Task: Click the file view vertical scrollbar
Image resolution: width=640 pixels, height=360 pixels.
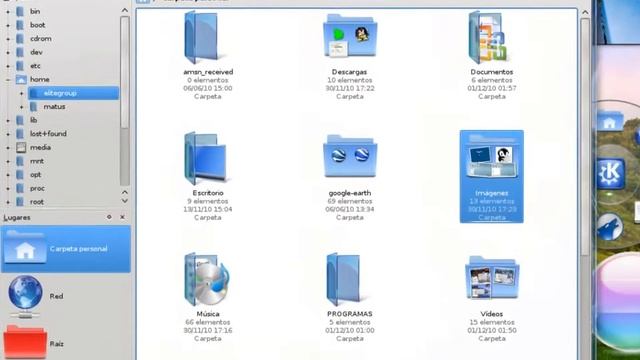Action: click(585, 138)
